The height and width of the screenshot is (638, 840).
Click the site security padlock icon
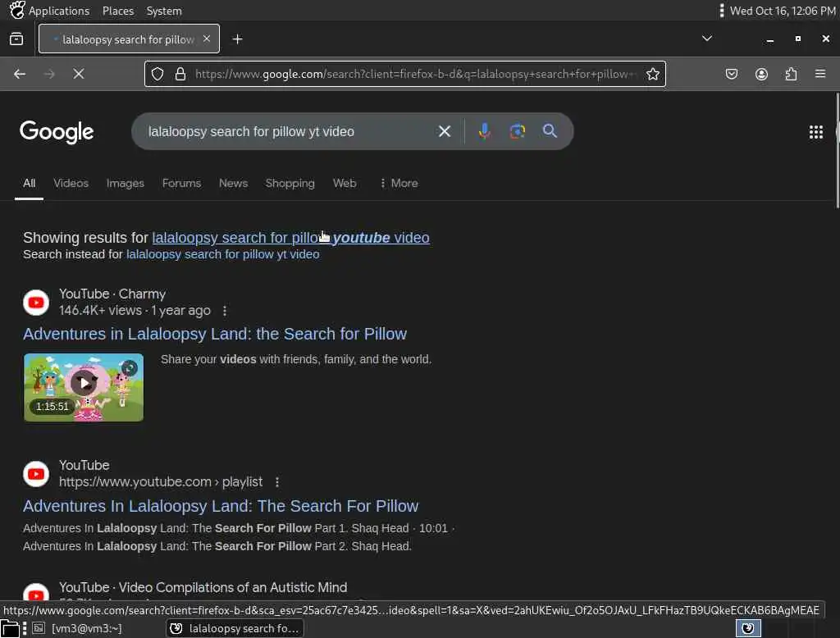(x=180, y=74)
